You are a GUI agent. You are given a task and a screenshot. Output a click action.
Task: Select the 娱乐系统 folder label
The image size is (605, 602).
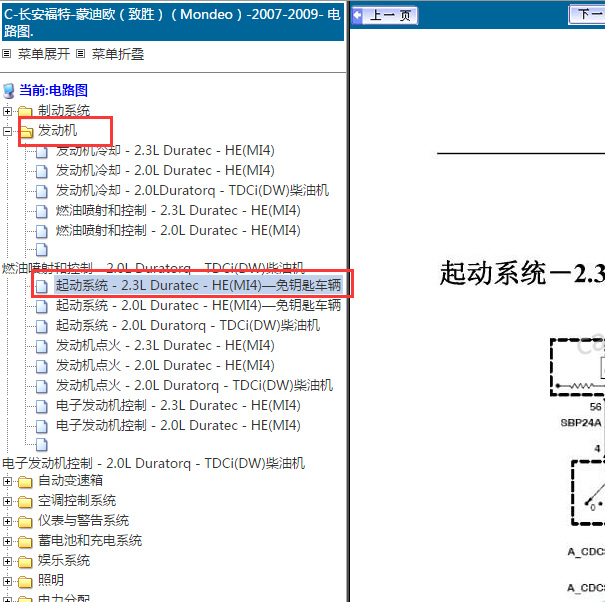pos(64,560)
